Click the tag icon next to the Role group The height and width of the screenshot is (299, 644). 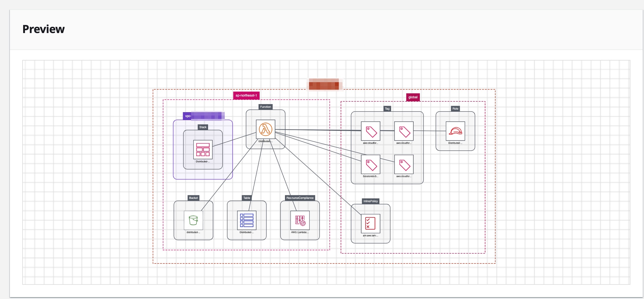[x=404, y=131]
